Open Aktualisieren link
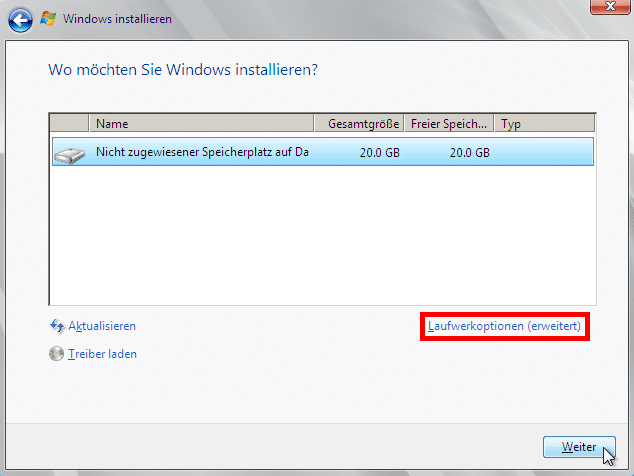 coord(102,326)
